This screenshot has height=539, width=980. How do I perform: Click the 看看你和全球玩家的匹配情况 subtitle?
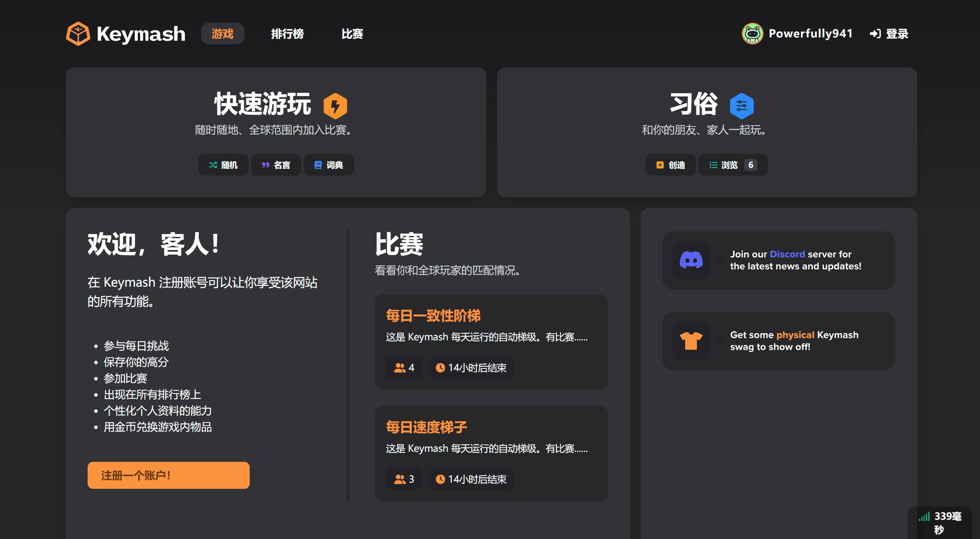[x=448, y=270]
